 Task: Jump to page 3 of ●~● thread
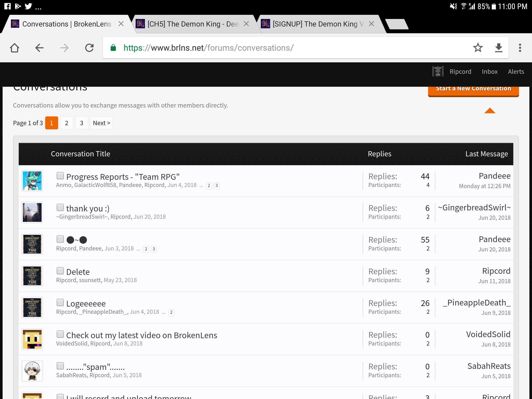coord(154,249)
